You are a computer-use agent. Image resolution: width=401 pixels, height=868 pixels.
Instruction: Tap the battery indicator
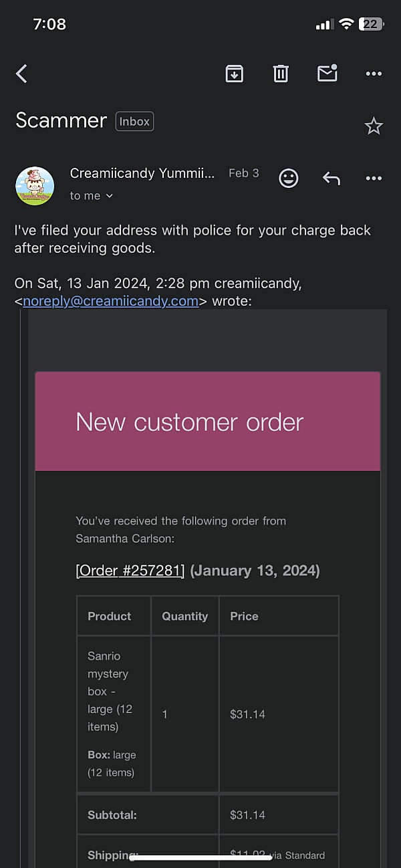(371, 24)
